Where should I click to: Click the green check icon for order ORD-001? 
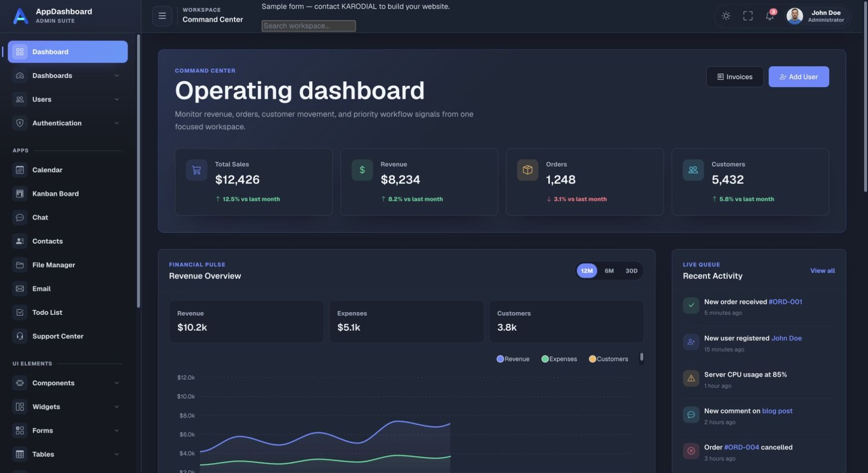point(691,305)
